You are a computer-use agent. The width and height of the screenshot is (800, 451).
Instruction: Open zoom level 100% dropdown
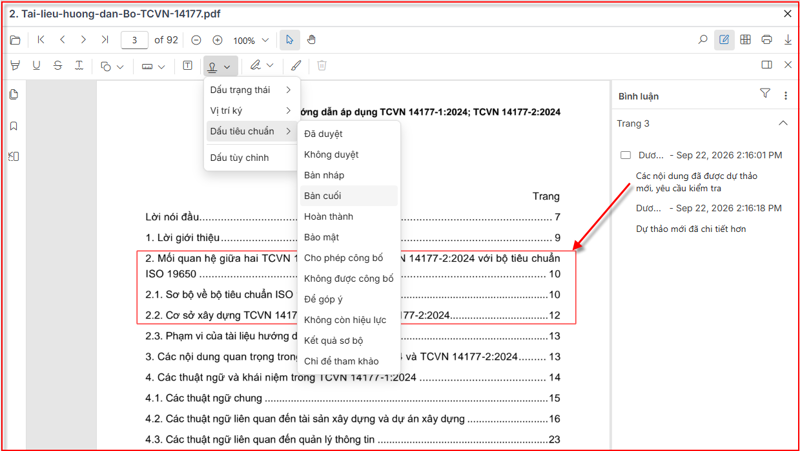click(x=251, y=40)
